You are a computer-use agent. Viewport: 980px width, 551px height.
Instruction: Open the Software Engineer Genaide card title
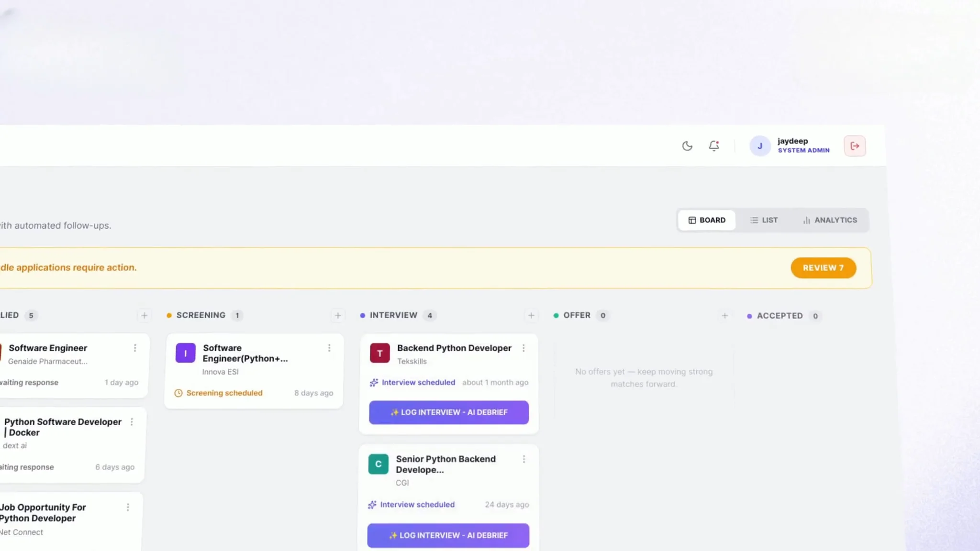[48, 348]
